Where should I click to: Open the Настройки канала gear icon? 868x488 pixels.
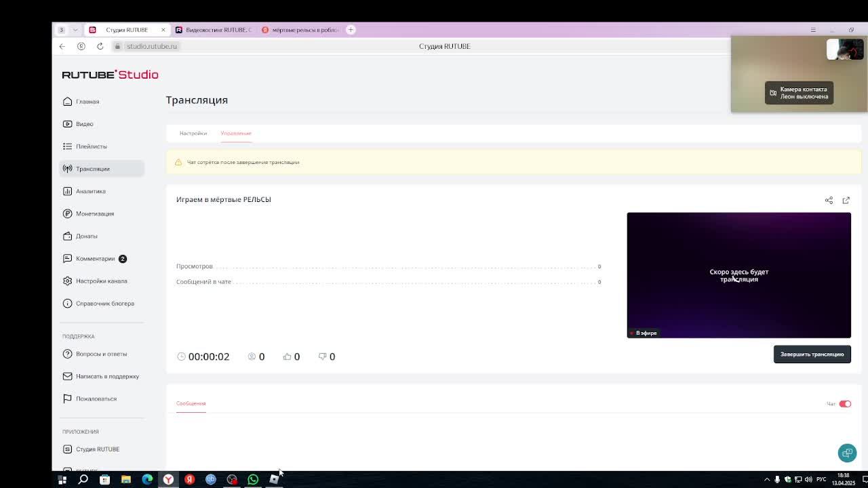pyautogui.click(x=67, y=281)
